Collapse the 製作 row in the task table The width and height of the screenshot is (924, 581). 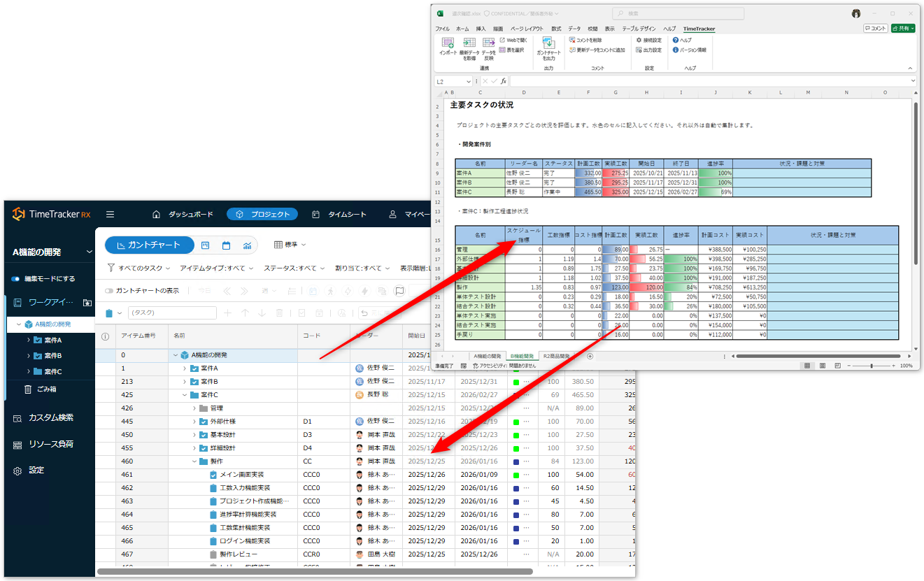coord(194,461)
